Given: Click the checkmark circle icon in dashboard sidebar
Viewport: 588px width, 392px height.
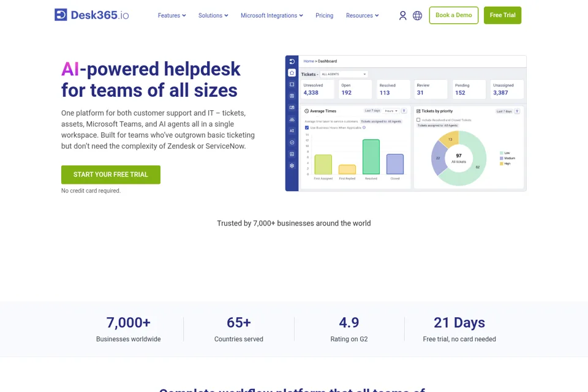Looking at the screenshot, I should point(292,142).
